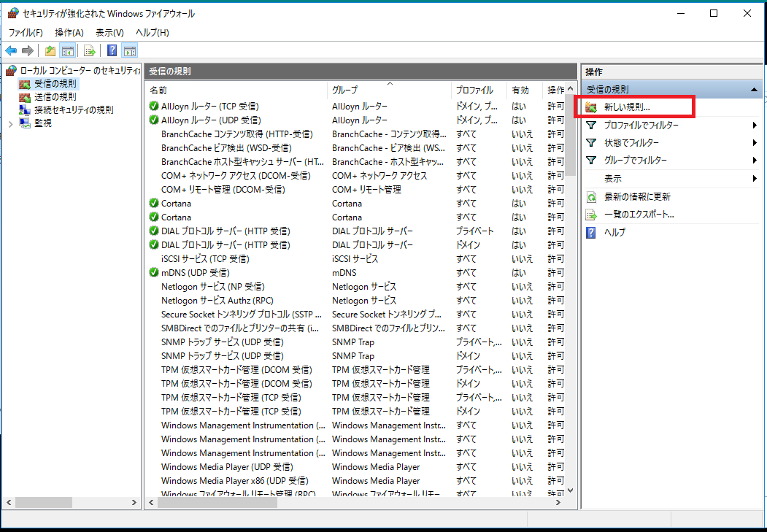Click rules list scroll right arrow
767x532 pixels.
click(558, 503)
